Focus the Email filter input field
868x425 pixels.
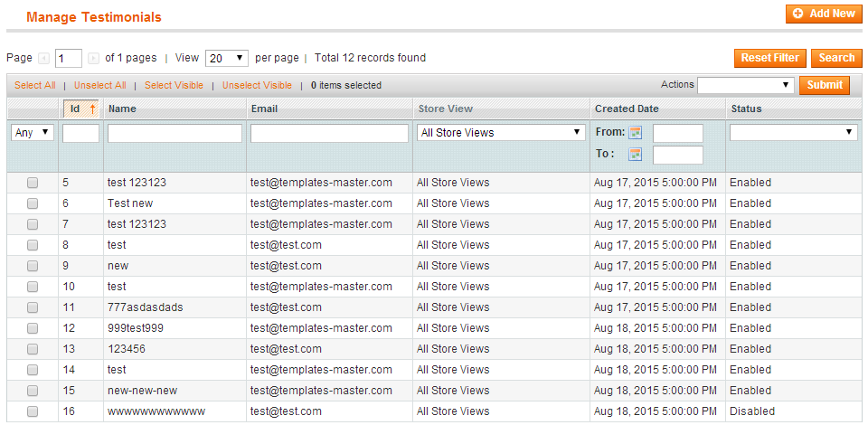point(329,133)
